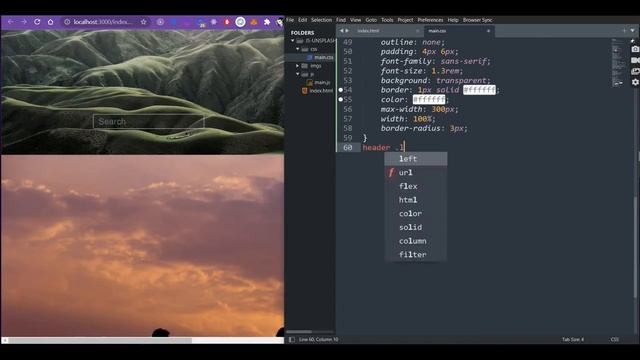Add a new tab with plus

[624, 31]
